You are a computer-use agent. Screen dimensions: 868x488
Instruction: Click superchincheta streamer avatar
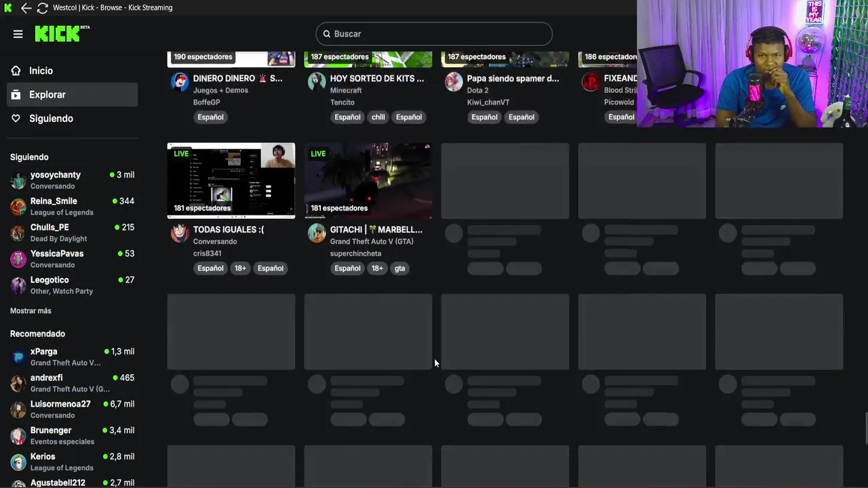pos(317,233)
